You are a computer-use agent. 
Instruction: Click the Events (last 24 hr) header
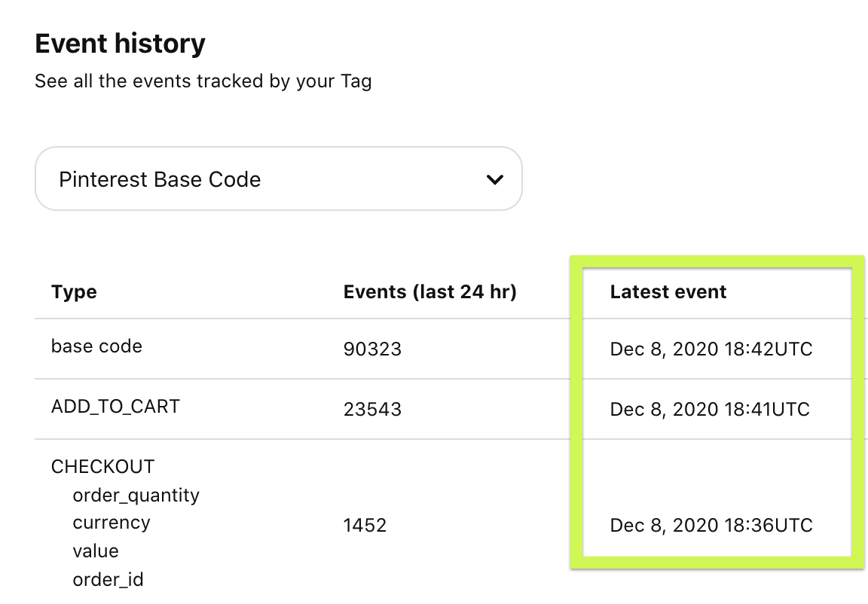click(429, 292)
